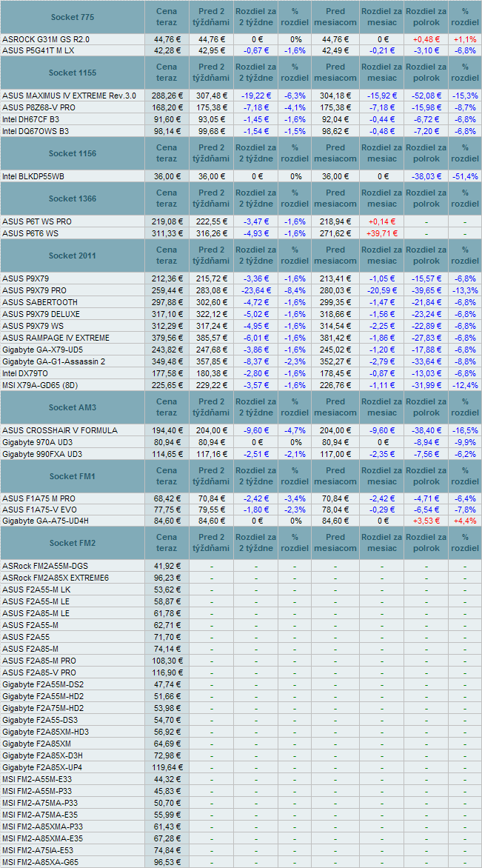Select the Socket 1366 section header

coord(73,198)
